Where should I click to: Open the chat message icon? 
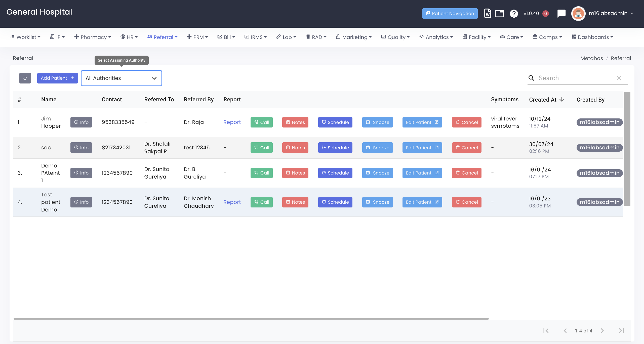pyautogui.click(x=561, y=13)
